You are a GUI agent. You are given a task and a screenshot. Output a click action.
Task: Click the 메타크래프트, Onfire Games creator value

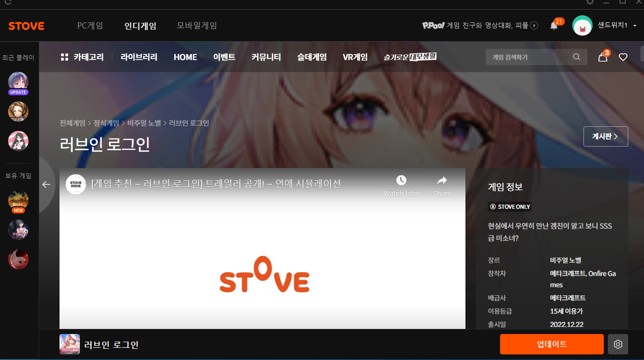coord(583,279)
